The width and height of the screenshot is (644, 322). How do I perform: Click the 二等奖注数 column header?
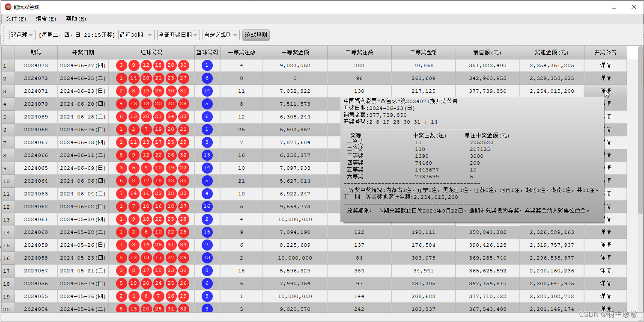tap(359, 53)
